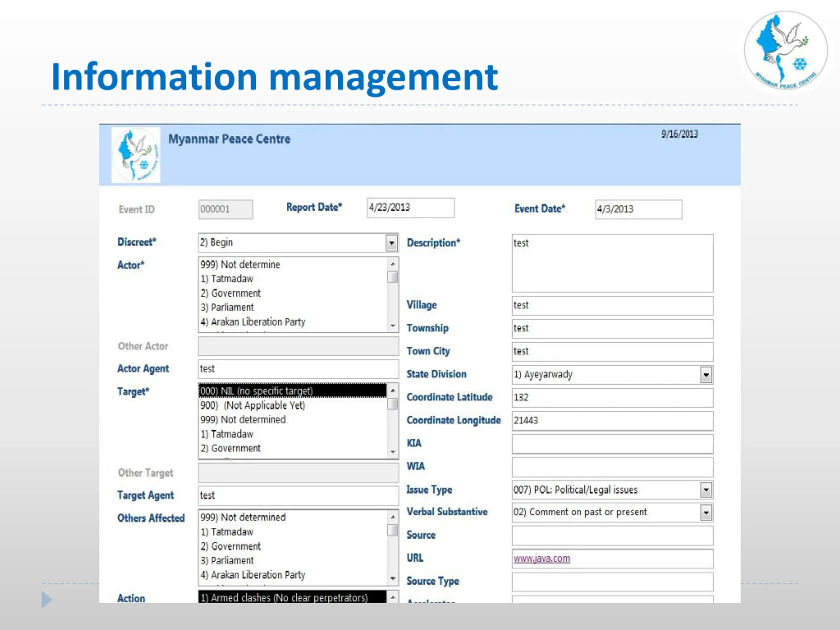Click the Target list scroll down arrow
Viewport: 840px width, 630px height.
pyautogui.click(x=393, y=452)
